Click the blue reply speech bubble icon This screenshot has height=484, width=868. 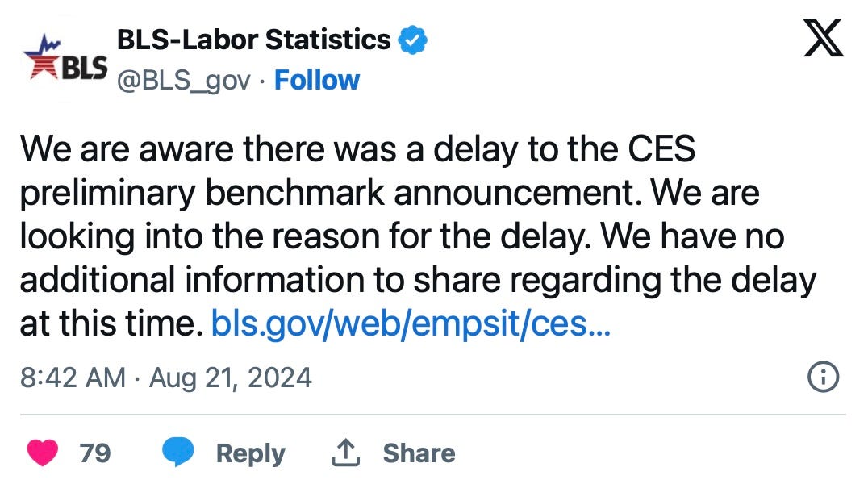(x=177, y=453)
